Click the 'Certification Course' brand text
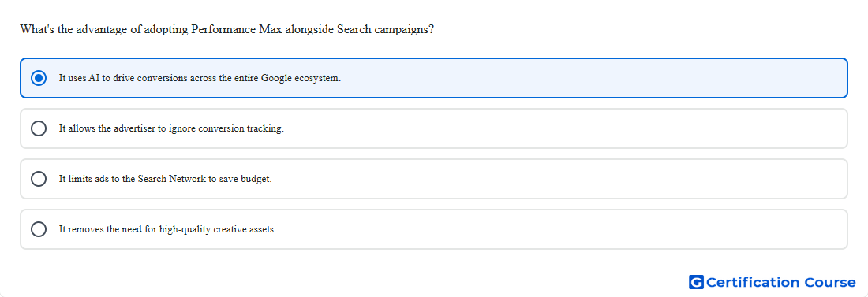 coord(781,282)
